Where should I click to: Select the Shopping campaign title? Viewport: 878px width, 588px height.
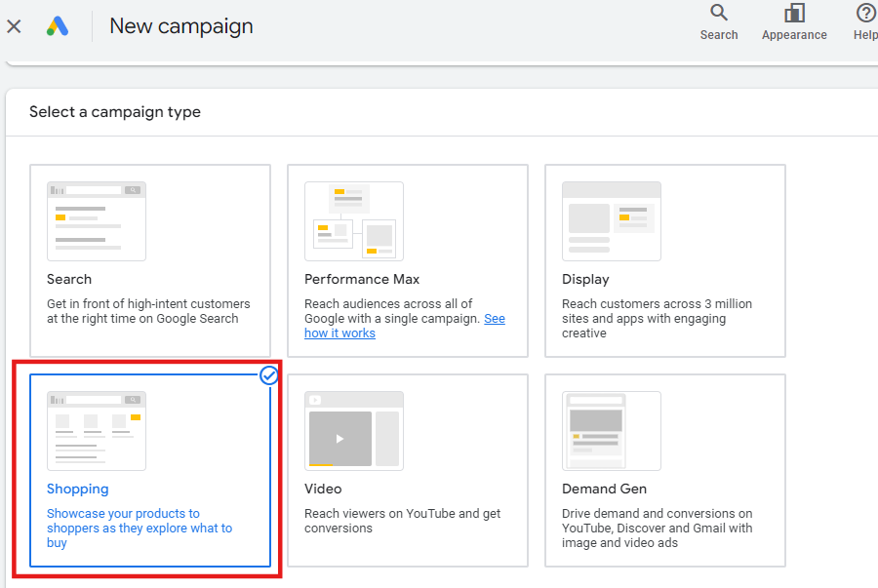click(x=78, y=489)
